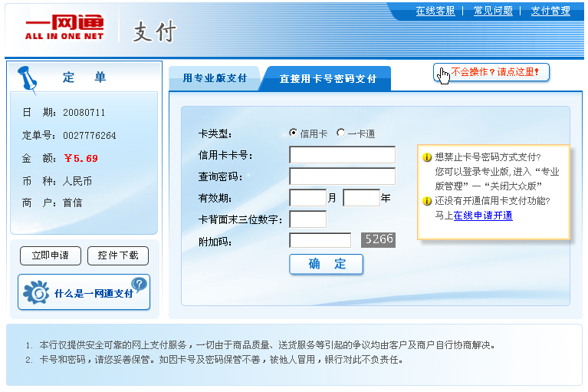The image size is (588, 392).
Task: Focus the expiry year field before 年
Action: 362,198
